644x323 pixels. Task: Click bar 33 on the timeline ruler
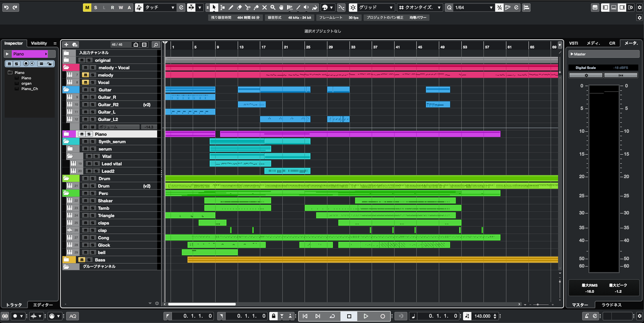[353, 47]
